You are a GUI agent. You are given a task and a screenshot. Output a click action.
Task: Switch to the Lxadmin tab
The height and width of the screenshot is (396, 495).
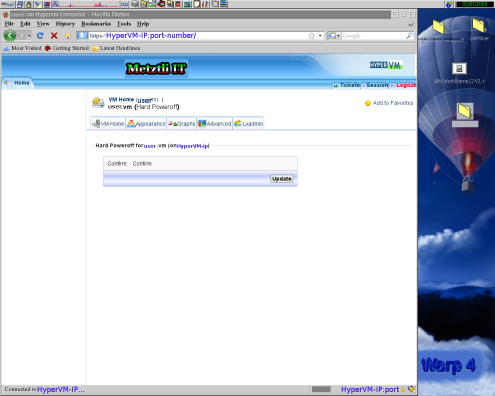[248, 123]
